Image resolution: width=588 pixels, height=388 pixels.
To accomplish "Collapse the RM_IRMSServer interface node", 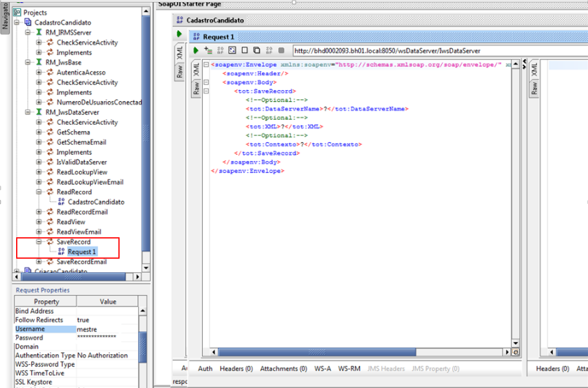I will [x=28, y=32].
